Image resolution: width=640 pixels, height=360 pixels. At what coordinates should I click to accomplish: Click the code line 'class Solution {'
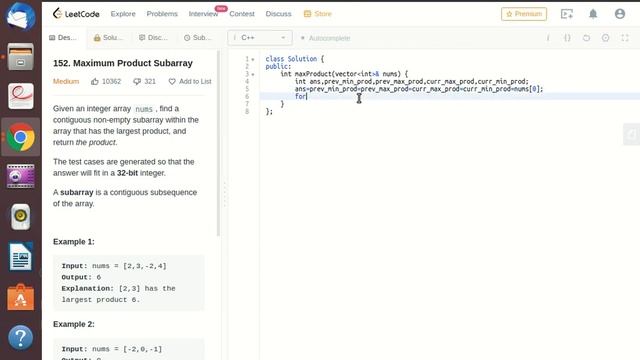pos(295,59)
